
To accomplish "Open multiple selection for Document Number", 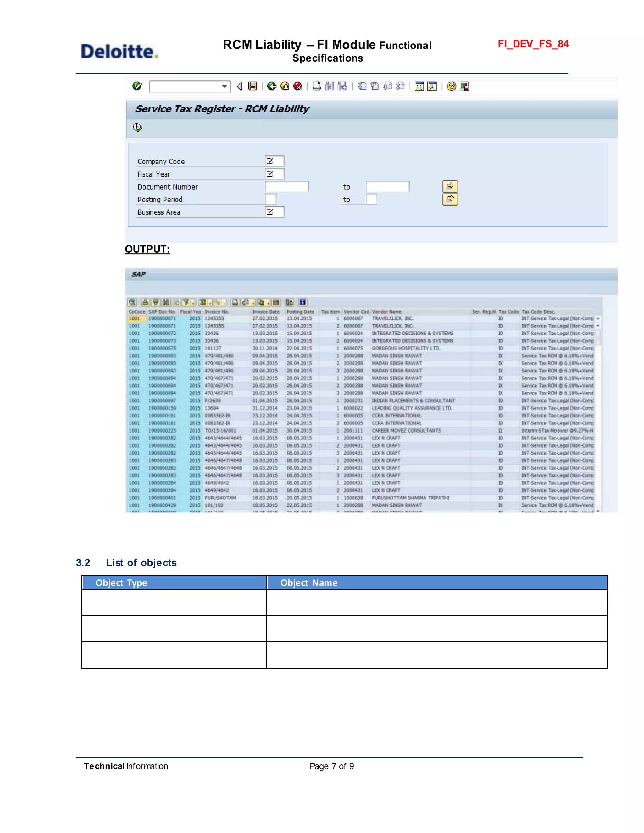I will (x=450, y=186).
